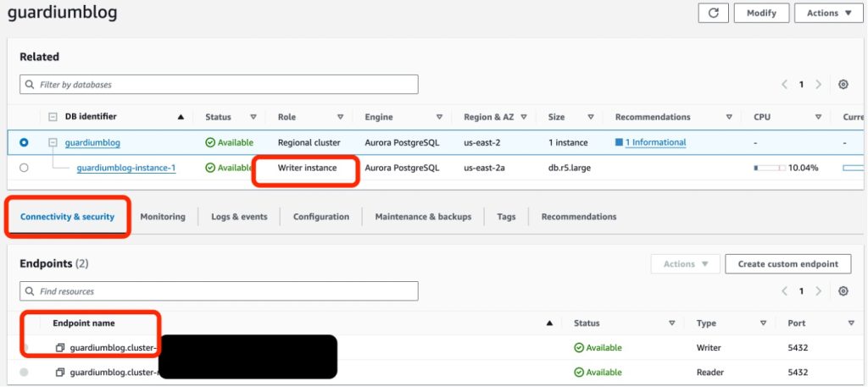Sort by Region & AZ column
This screenshot has width=868, height=387.
pos(524,117)
